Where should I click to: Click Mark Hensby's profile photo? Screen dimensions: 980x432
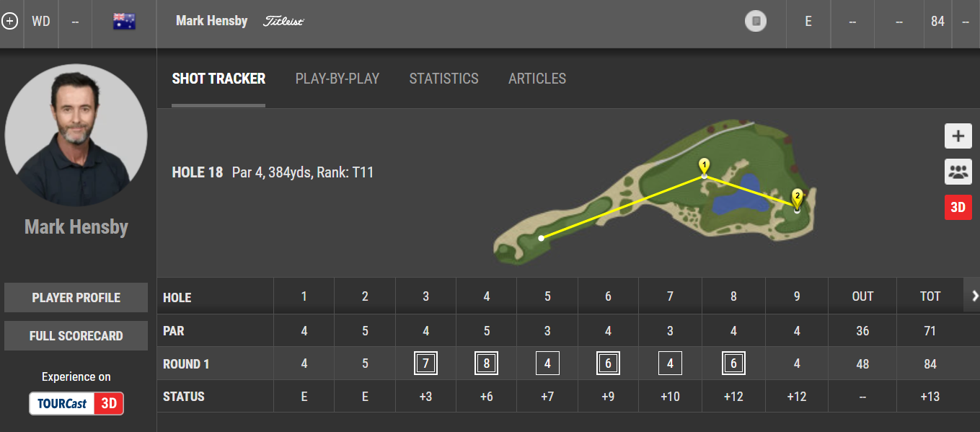click(76, 134)
